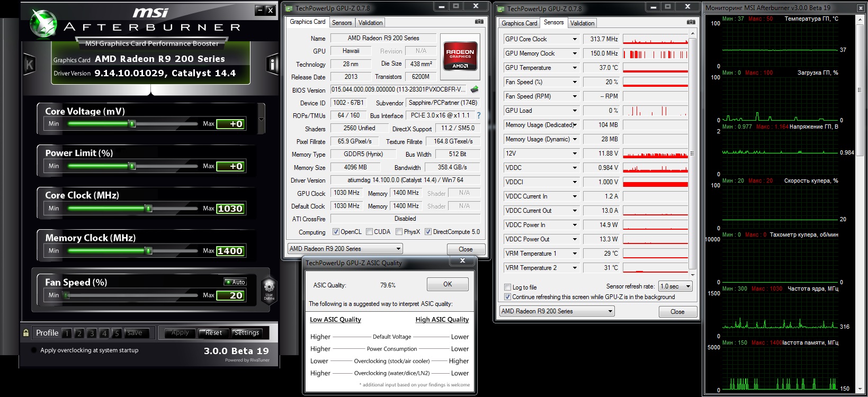
Task: Click the question mark next to Bus Interface
Action: [x=479, y=115]
